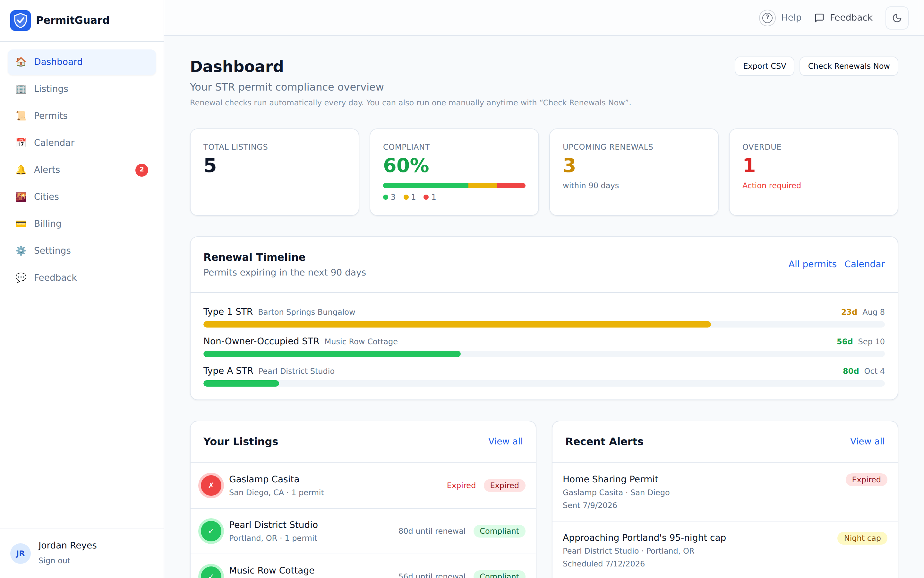Click the Listings building icon
Viewport: 924px width, 578px height.
click(21, 89)
